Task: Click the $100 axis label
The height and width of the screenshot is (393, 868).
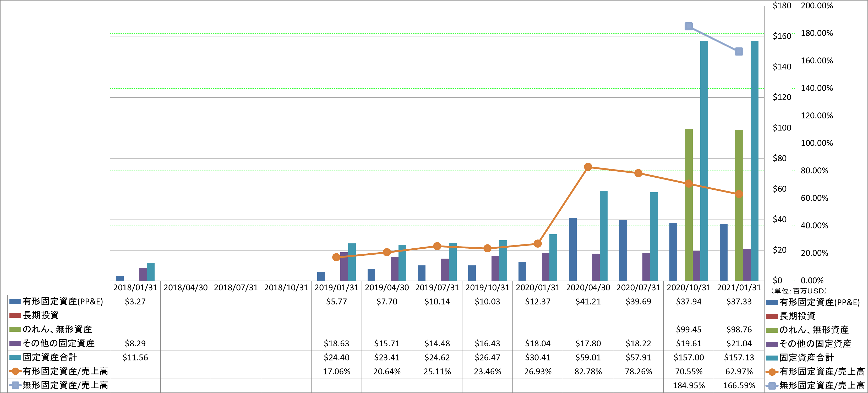Action: pos(782,128)
